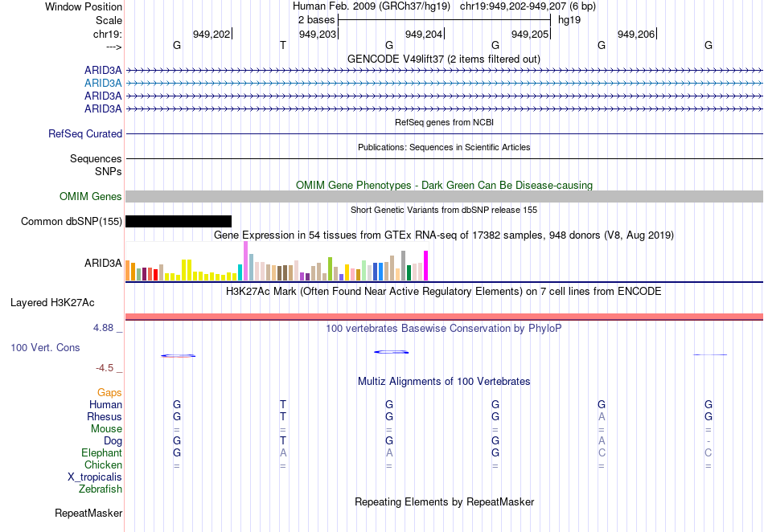This screenshot has width=764, height=532.
Task: Click the Mouse species label
Action: click(x=106, y=429)
